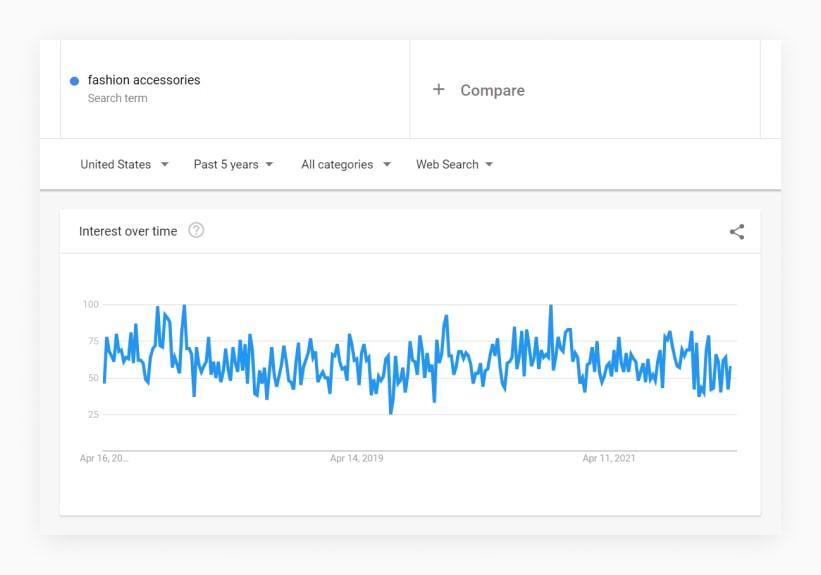Open the All categories dropdown
Viewport: 821px width, 575px height.
(x=346, y=164)
